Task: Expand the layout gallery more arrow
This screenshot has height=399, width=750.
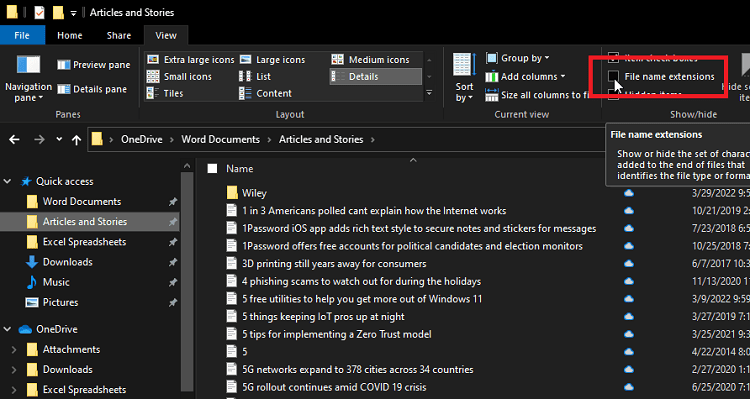Action: pos(429,93)
